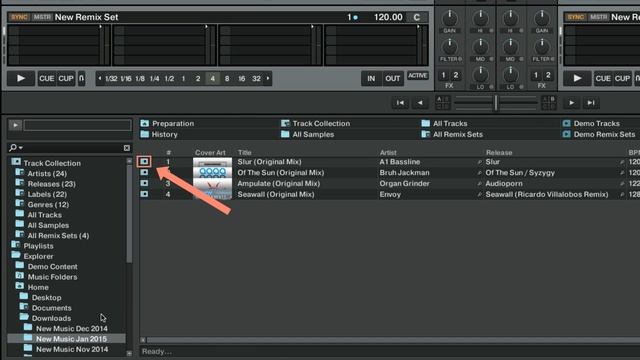Image resolution: width=640 pixels, height=360 pixels.
Task: Open the Music Folders node
Action: click(46, 277)
